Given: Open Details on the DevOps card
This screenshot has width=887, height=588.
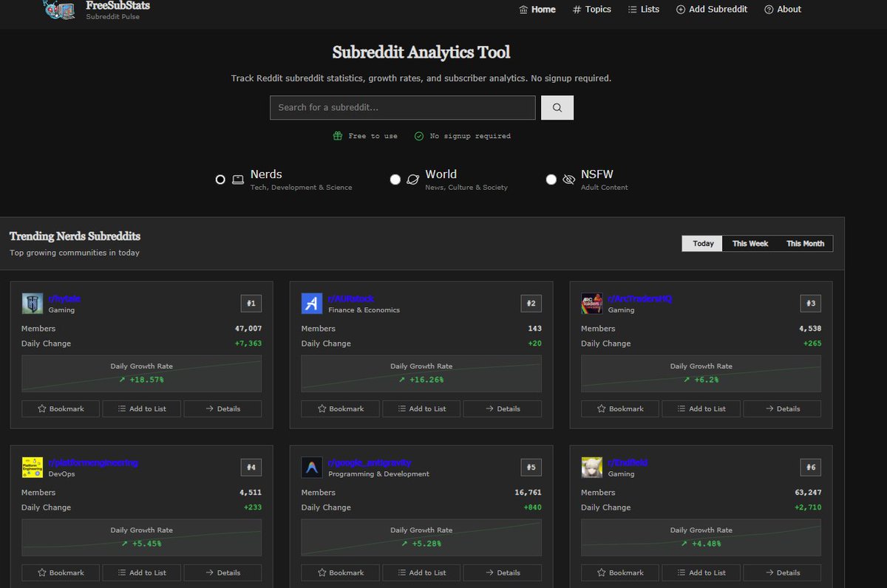Looking at the screenshot, I should tap(222, 572).
